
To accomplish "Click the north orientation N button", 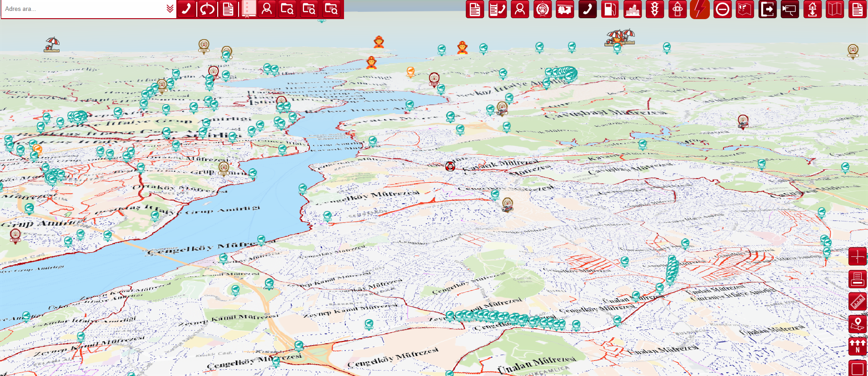I will (858, 346).
